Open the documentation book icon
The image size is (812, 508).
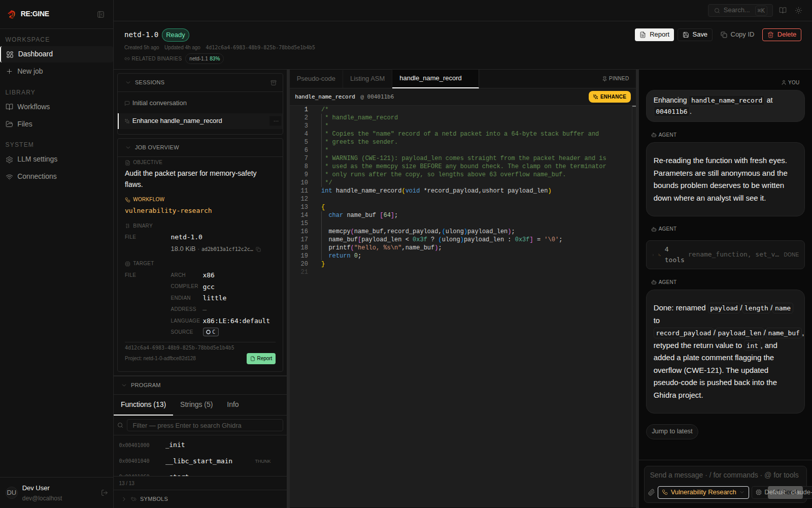coord(783,10)
